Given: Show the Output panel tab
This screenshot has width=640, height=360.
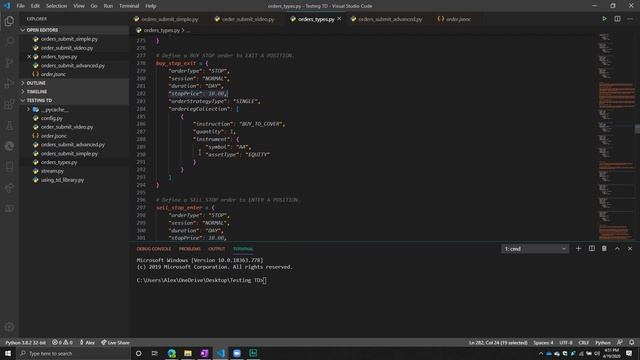Looking at the screenshot, I should click(x=217, y=249).
